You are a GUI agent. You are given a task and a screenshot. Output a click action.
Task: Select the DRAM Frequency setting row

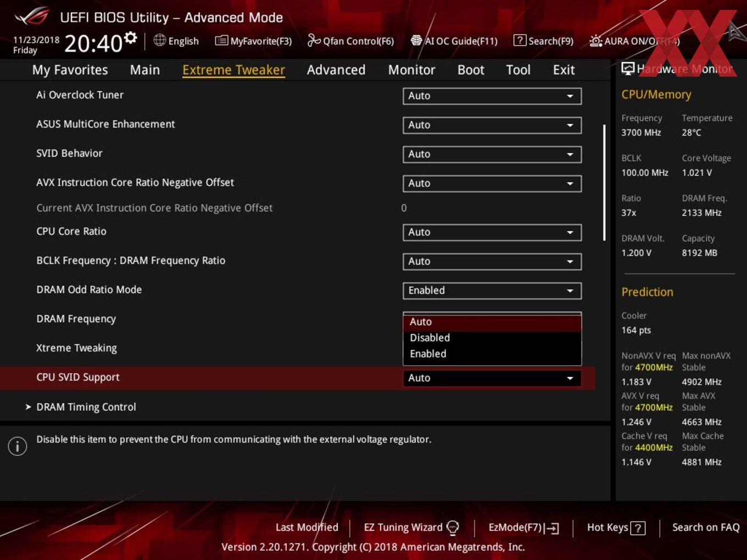76,319
